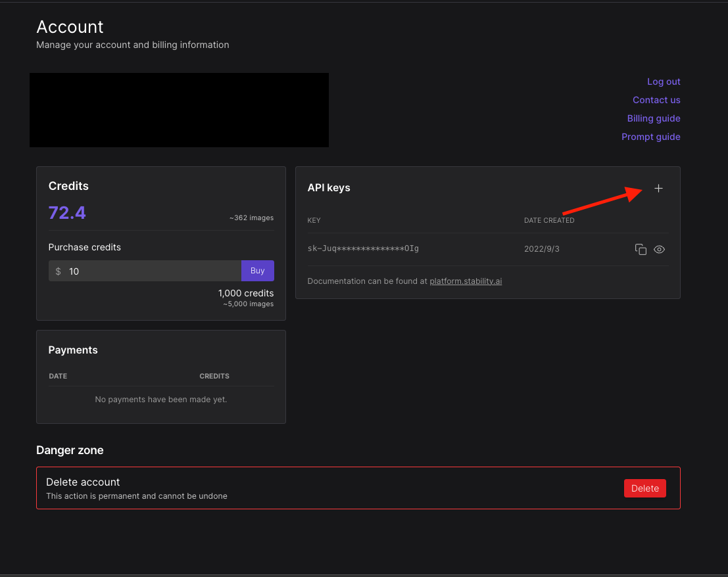This screenshot has width=728, height=577.
Task: Click the Log out link
Action: (x=664, y=81)
